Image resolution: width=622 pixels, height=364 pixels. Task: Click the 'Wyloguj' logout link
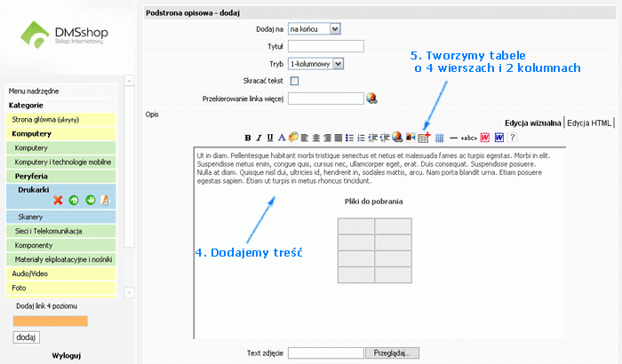coord(67,356)
